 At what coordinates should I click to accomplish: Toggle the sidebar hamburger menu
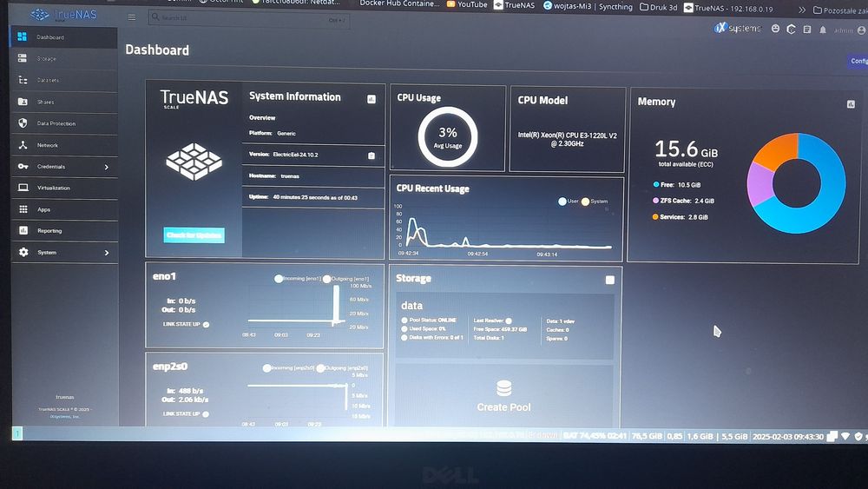coord(132,17)
